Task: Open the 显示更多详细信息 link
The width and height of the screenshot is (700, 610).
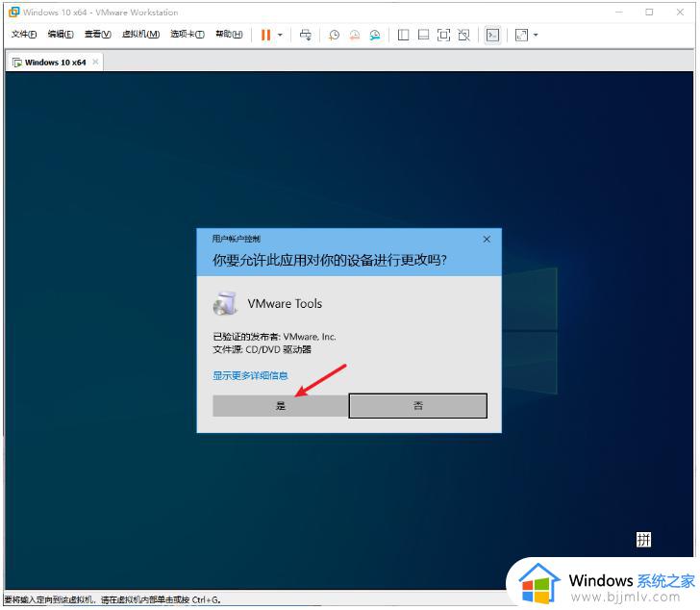Action: 250,375
